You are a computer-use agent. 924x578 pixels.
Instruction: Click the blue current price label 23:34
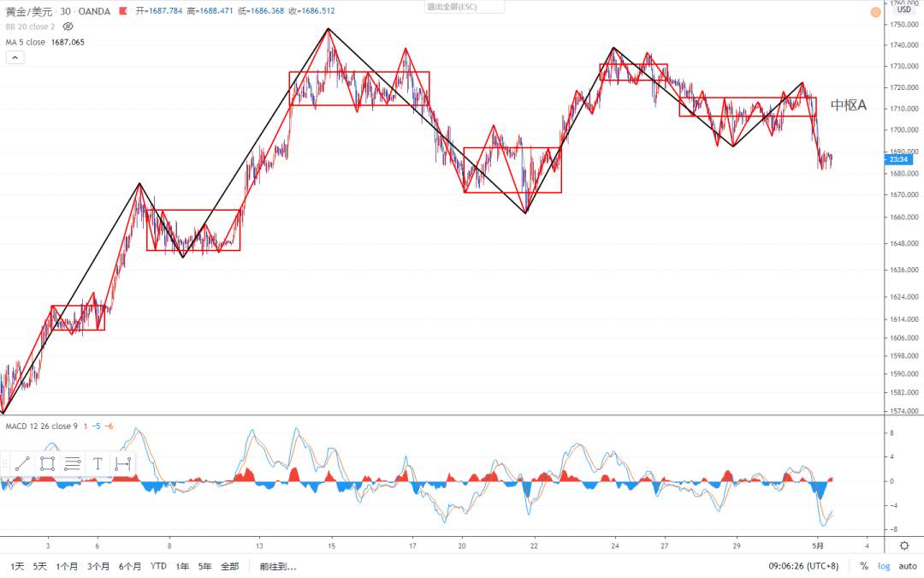[x=898, y=159]
